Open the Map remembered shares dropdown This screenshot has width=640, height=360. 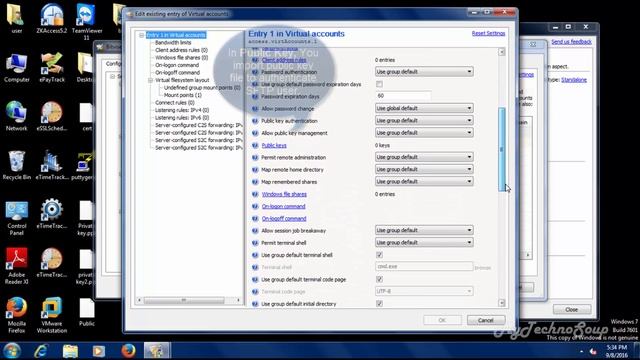click(x=424, y=181)
